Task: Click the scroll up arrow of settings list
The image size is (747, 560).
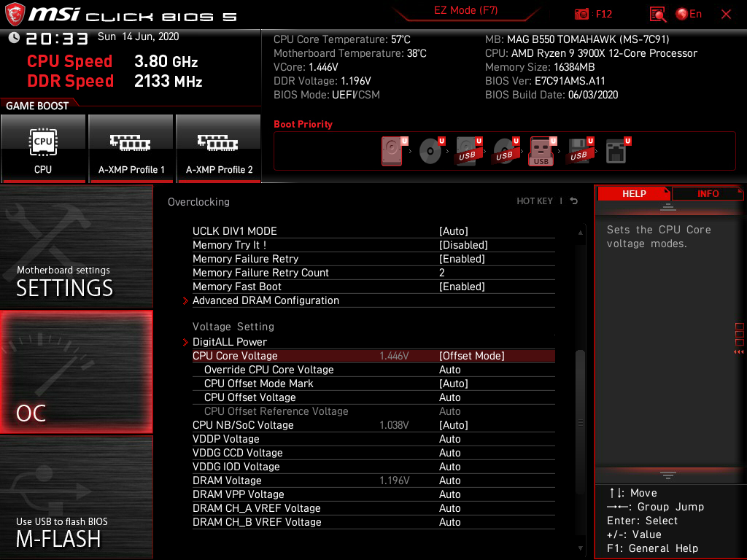Action: pos(580,233)
